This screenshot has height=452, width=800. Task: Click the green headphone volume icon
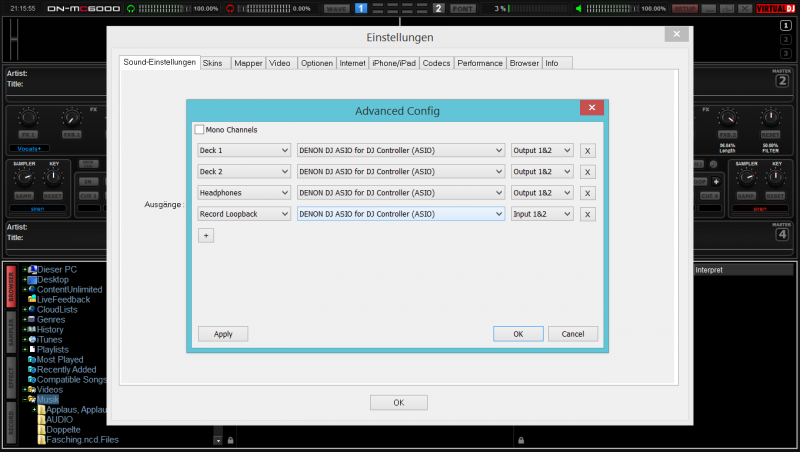[131, 9]
